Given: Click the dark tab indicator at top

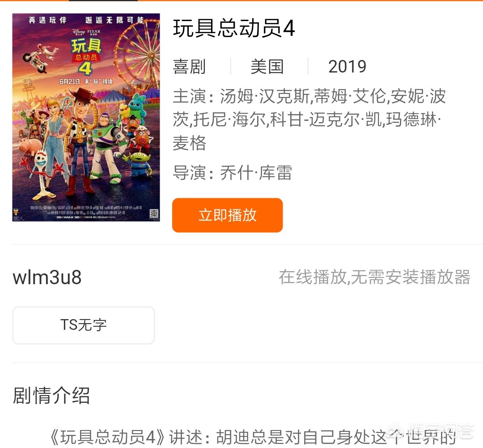Looking at the screenshot, I should coord(103,0).
